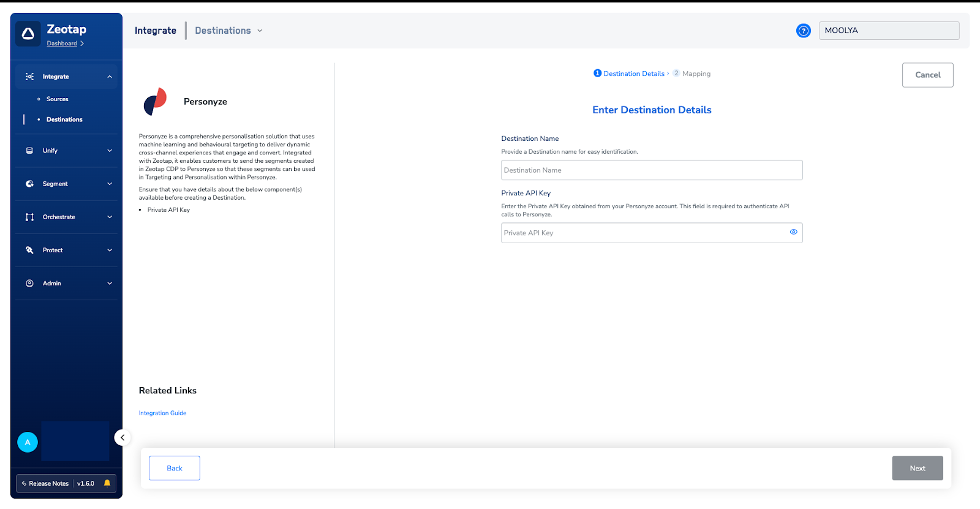The height and width of the screenshot is (509, 980).
Task: Click version v1.6.0 label
Action: tap(86, 483)
